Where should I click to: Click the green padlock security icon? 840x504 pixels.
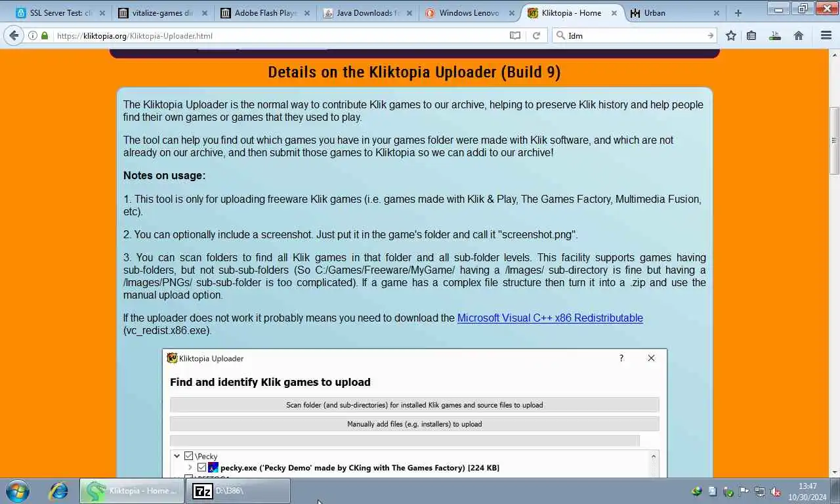[45, 36]
